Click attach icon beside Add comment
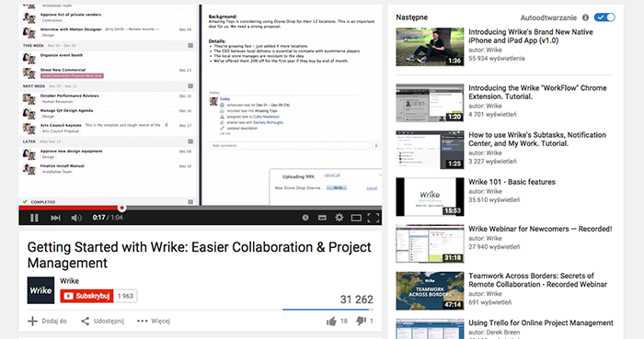The image size is (644, 339). [x=375, y=145]
